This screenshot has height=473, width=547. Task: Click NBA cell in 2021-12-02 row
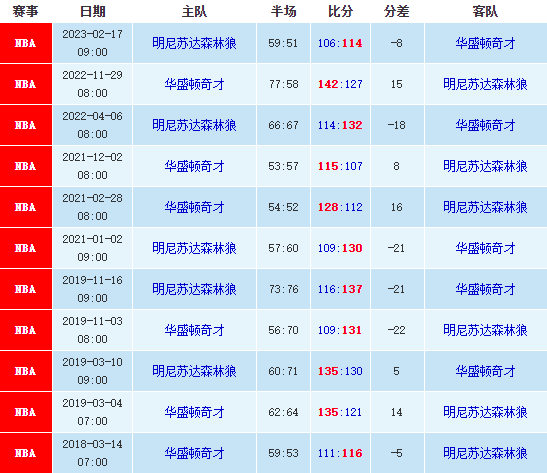(x=26, y=166)
